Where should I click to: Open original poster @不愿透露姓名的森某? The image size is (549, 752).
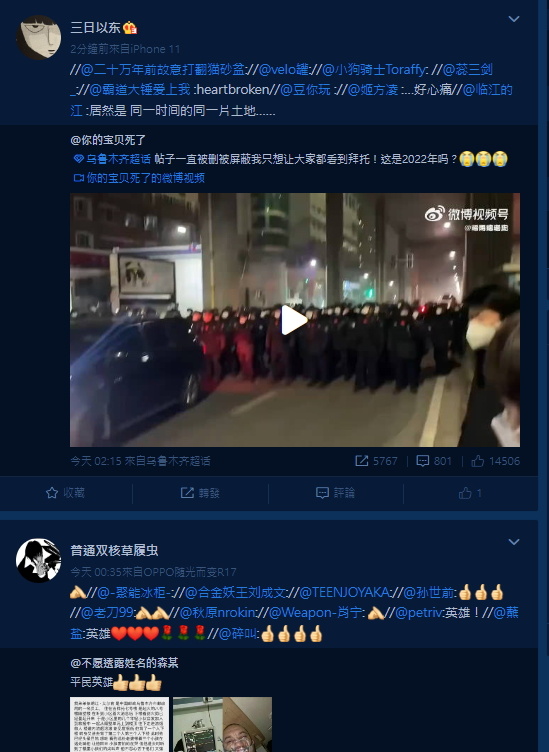pyautogui.click(x=124, y=663)
